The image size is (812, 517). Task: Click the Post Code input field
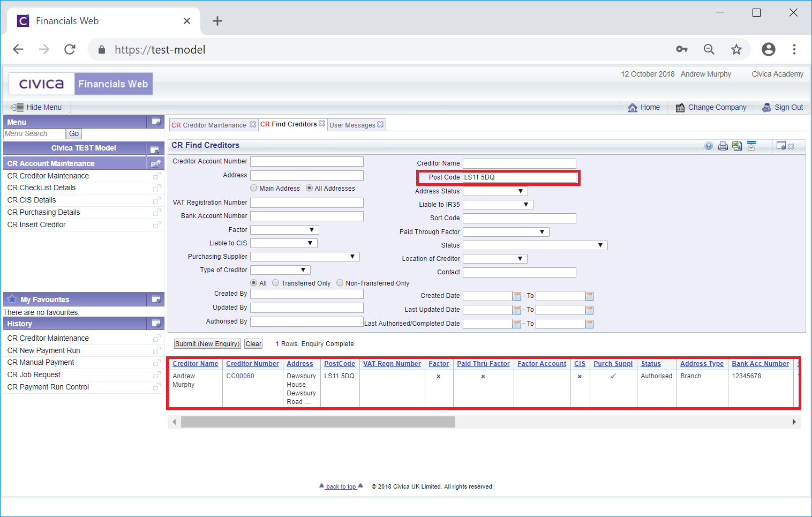(519, 177)
